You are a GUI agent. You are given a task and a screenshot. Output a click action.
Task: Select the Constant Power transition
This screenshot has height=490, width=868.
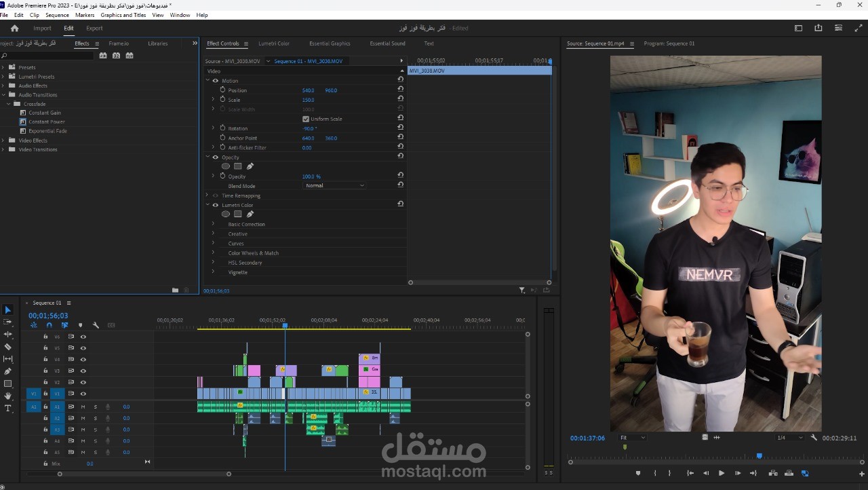point(47,122)
